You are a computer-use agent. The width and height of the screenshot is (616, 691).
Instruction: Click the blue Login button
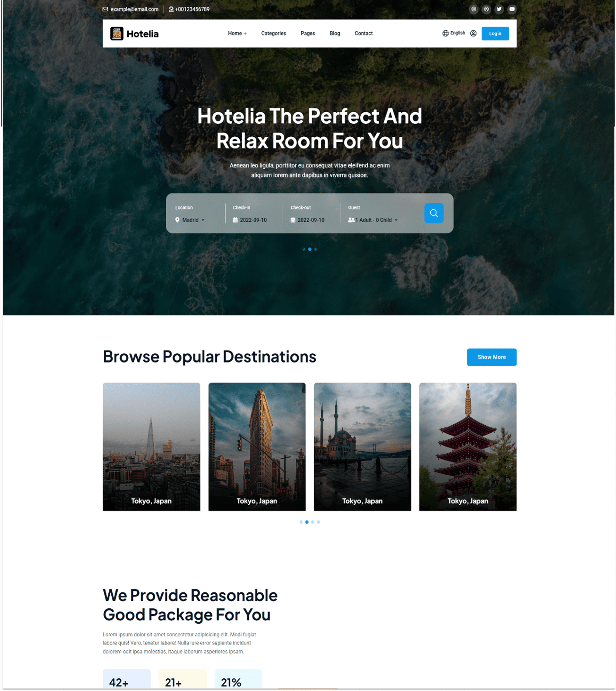495,34
